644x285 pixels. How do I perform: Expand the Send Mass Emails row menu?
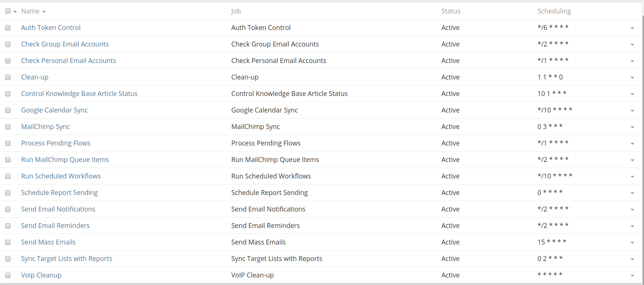(632, 243)
